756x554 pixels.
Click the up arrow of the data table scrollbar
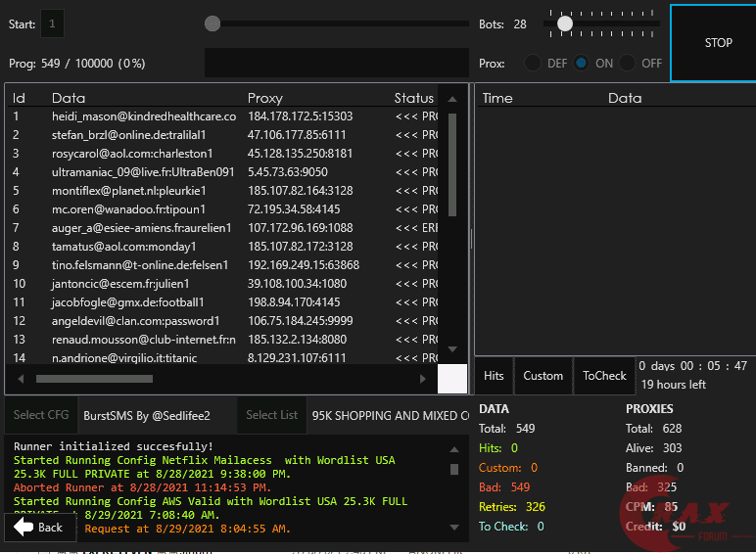point(452,99)
